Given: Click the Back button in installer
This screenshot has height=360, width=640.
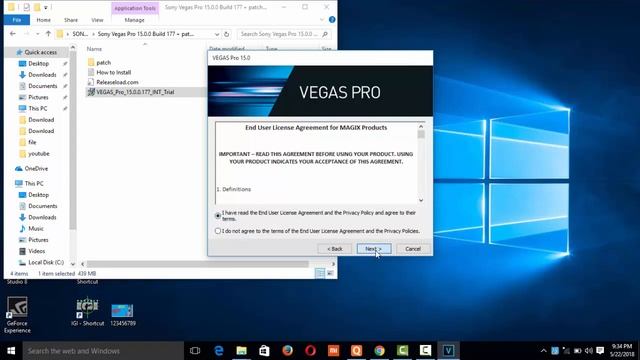Looking at the screenshot, I should [335, 249].
